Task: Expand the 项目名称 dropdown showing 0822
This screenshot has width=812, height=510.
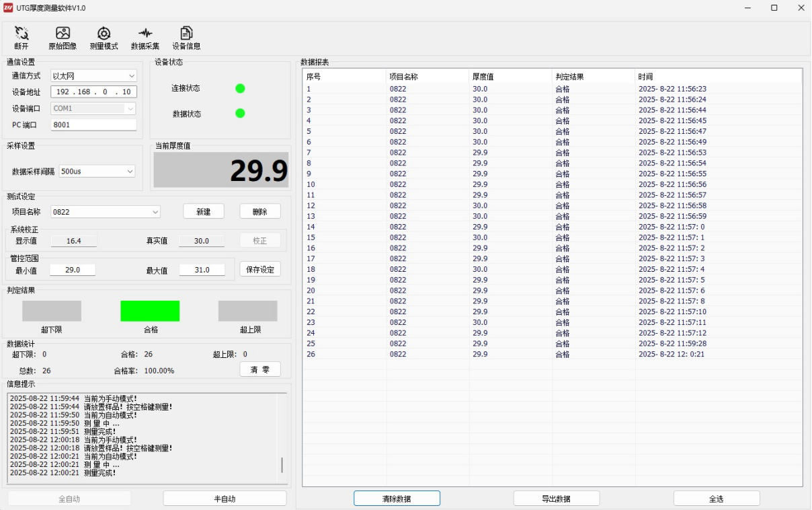Action: coord(106,212)
